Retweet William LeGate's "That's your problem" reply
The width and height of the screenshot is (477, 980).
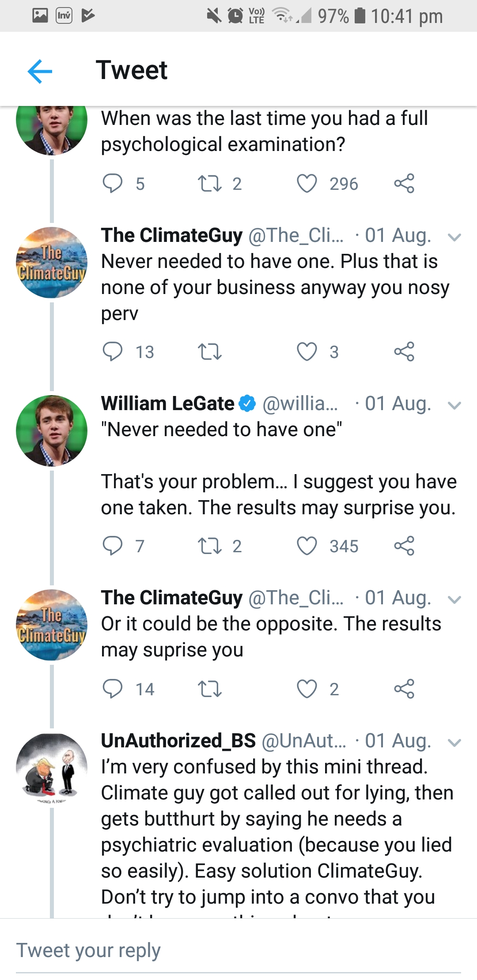209,546
